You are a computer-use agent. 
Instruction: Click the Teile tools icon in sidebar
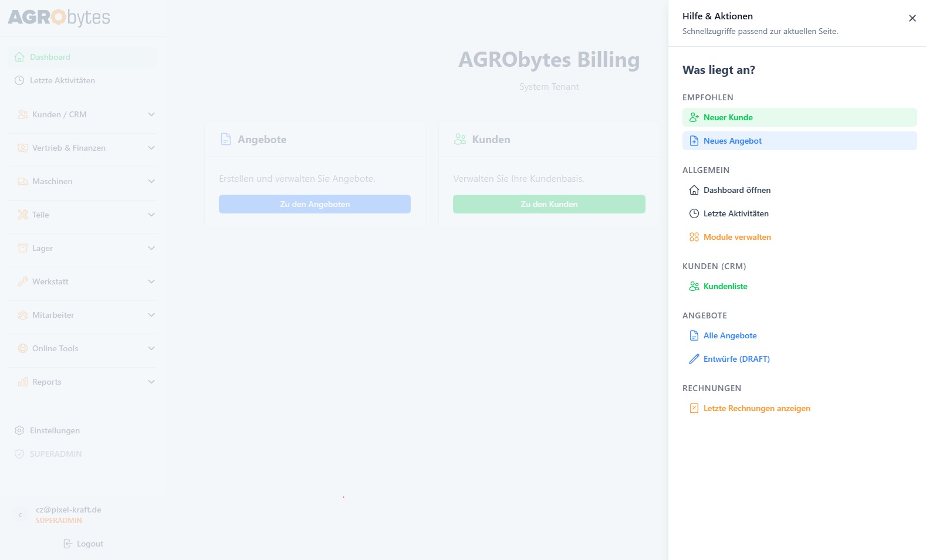[23, 215]
